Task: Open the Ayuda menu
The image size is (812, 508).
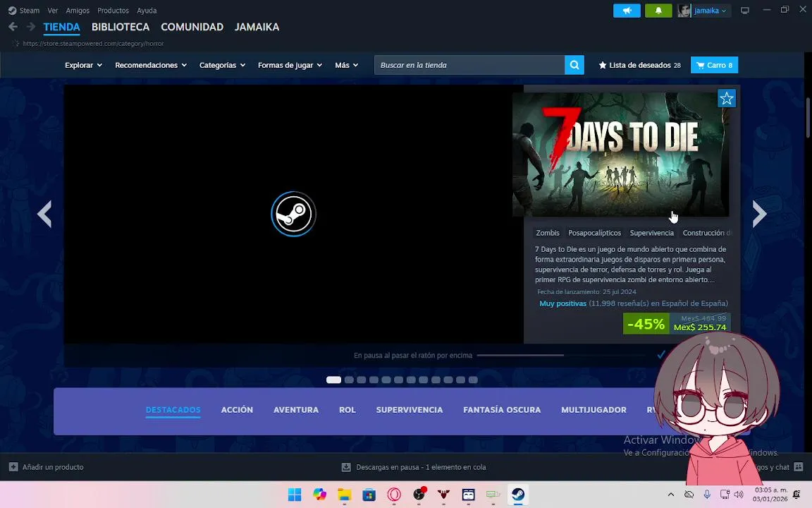Action: pos(147,11)
